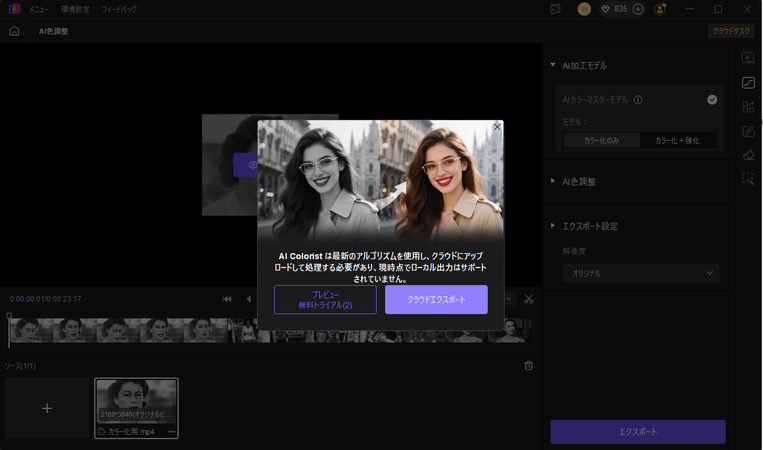
Task: Open the 解像度 オリジナル dropdown
Action: tap(640, 273)
